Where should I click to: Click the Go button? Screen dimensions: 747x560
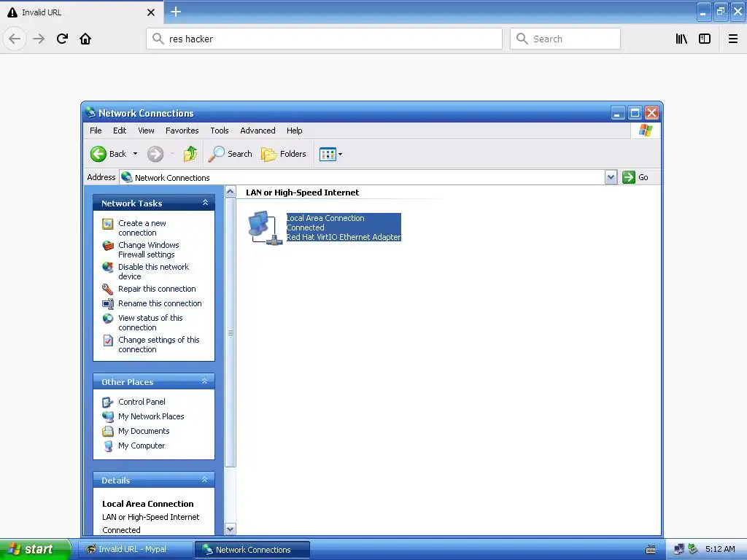(x=636, y=177)
